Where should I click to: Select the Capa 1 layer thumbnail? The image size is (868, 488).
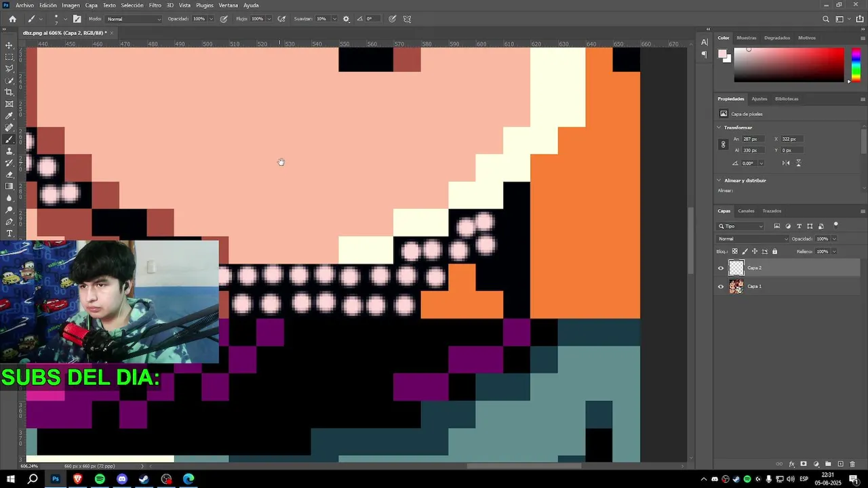736,287
